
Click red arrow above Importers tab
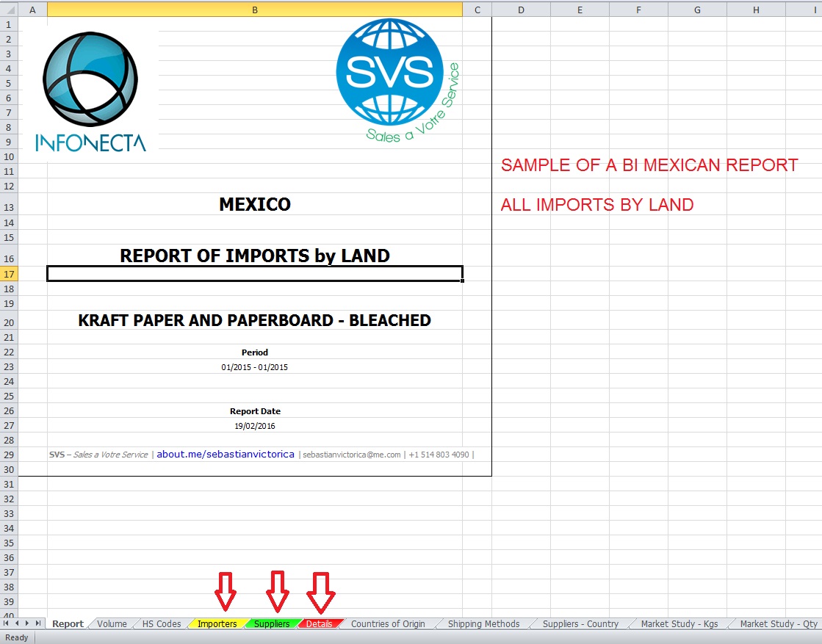226,591
